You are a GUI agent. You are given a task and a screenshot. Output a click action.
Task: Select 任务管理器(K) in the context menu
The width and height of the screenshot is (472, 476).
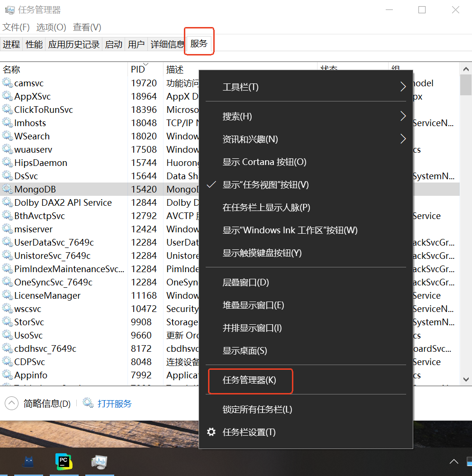point(250,381)
